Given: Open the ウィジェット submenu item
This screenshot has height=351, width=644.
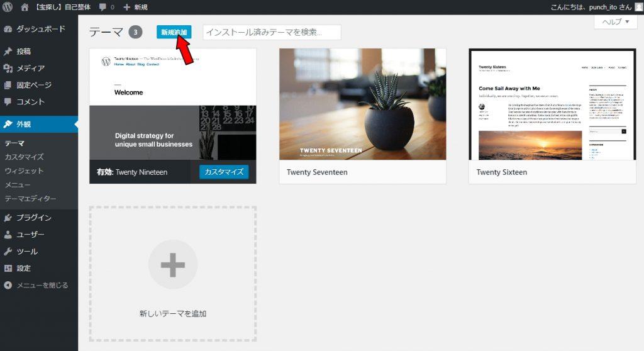Looking at the screenshot, I should pyautogui.click(x=24, y=170).
